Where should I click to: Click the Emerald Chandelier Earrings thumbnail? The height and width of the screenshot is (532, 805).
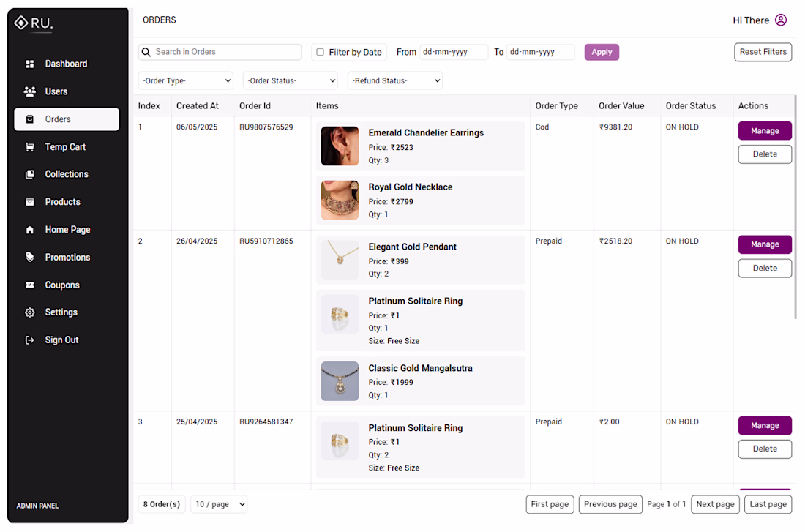click(340, 146)
